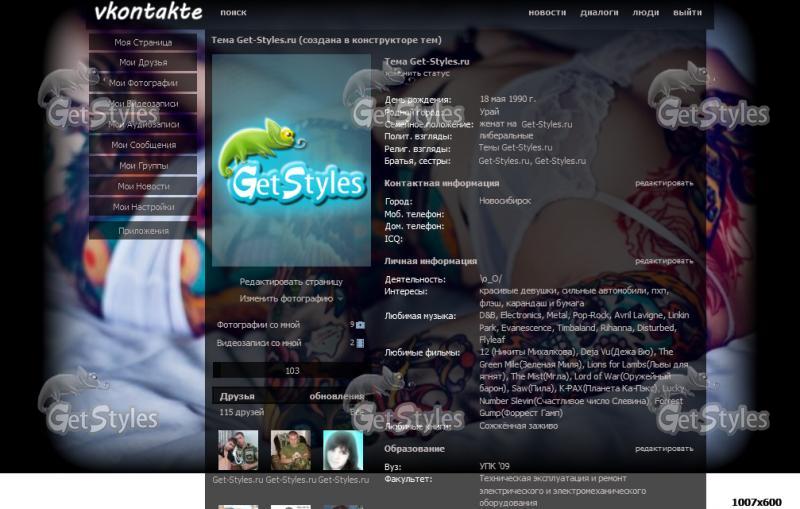Viewport: 800px width, 509px height.
Task: Open 'Мои Настройки' from the sidebar menu
Action: coord(143,207)
